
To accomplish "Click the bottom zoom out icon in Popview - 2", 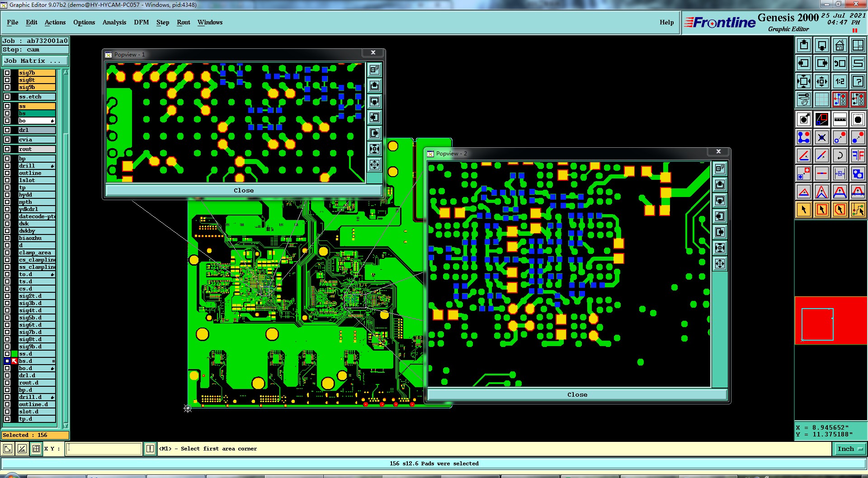I will (x=720, y=263).
